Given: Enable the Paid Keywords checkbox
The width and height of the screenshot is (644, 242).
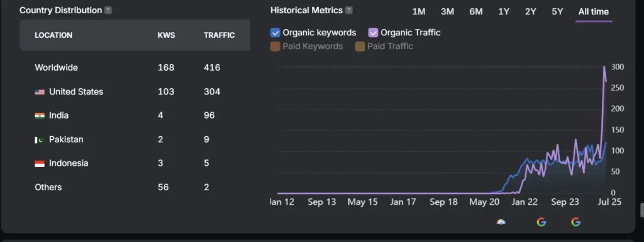Looking at the screenshot, I should (x=275, y=47).
